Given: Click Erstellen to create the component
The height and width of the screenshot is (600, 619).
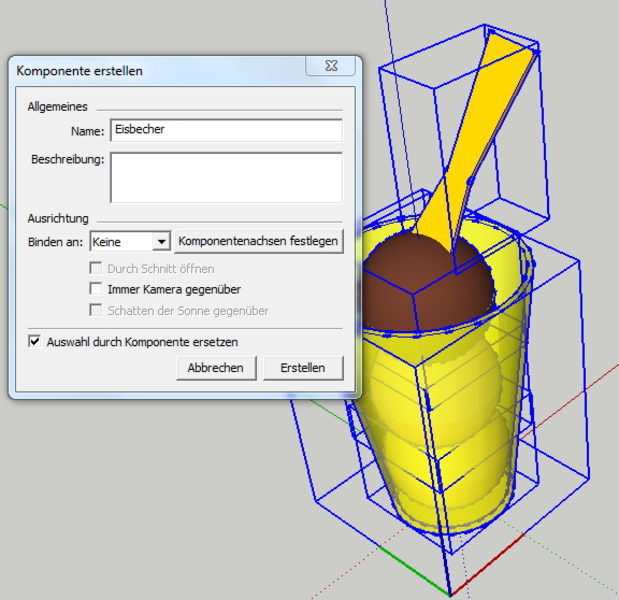Looking at the screenshot, I should click(303, 368).
